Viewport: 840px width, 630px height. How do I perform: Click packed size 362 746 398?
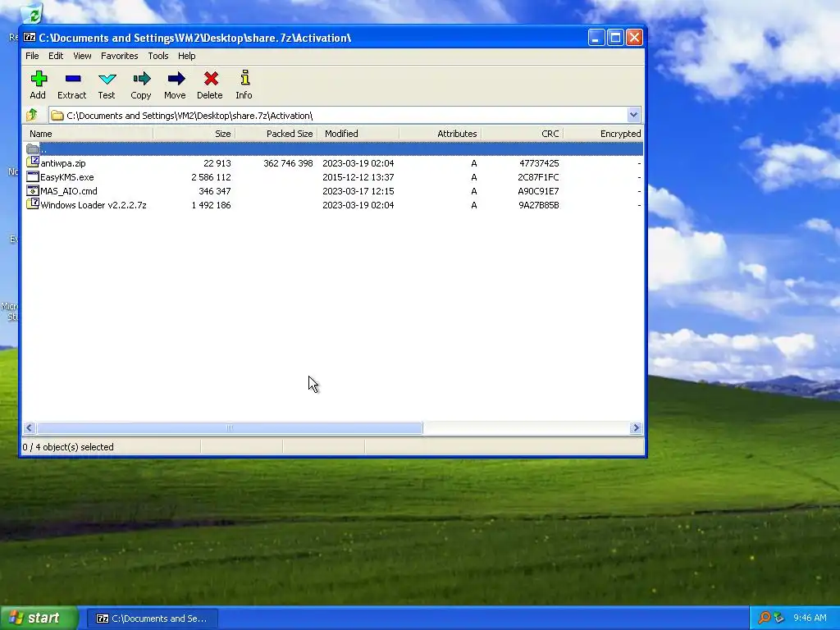pos(288,163)
